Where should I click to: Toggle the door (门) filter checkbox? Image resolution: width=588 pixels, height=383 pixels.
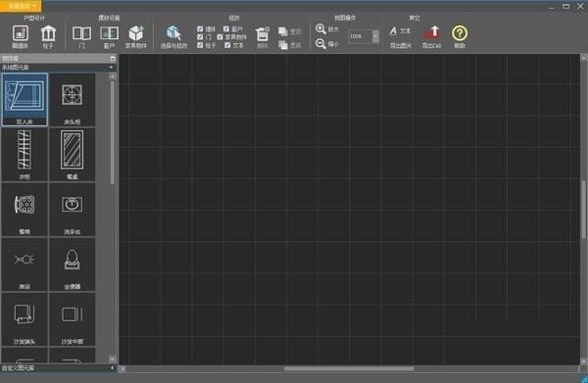[200, 36]
